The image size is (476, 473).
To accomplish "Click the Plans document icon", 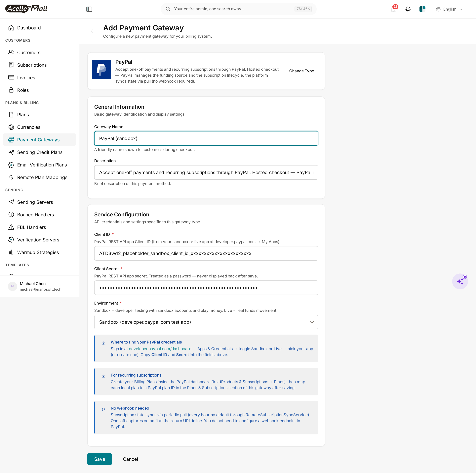I will pos(11,115).
